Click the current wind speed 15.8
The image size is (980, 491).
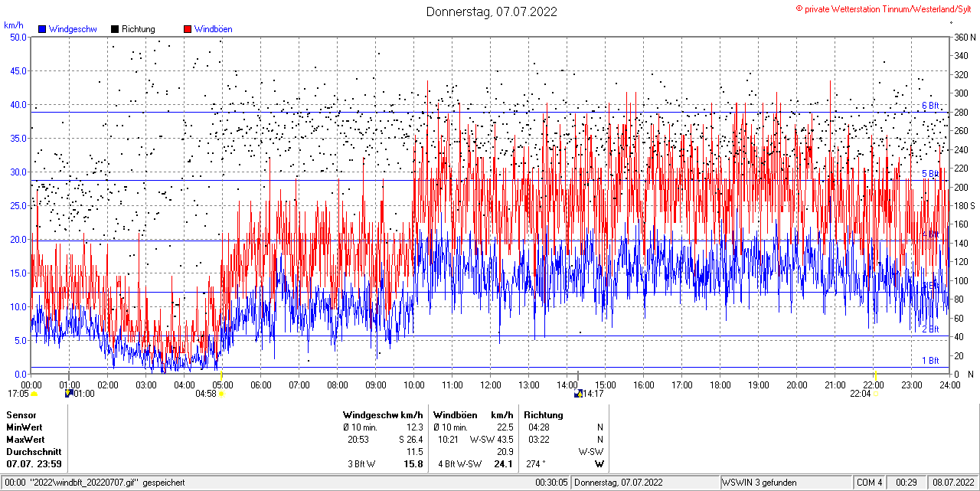(x=413, y=464)
